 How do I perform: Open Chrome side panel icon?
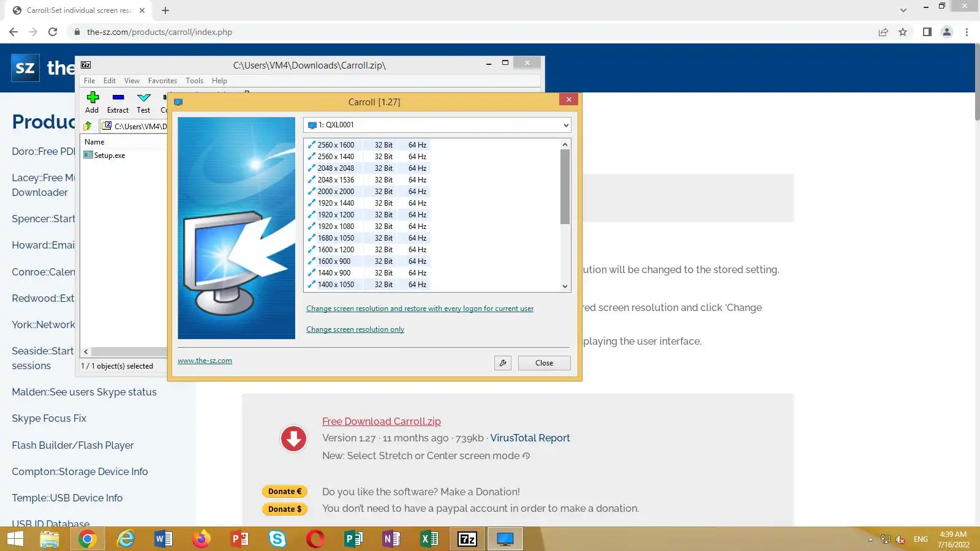pyautogui.click(x=927, y=32)
